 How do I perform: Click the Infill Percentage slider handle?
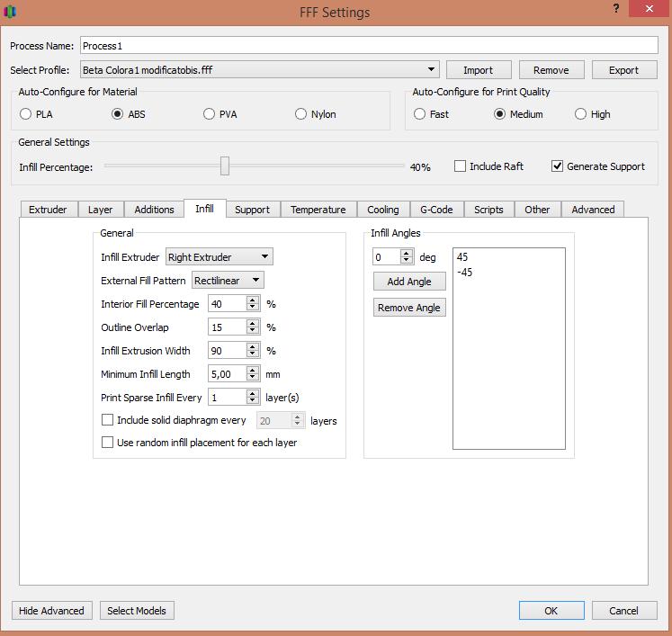pos(225,166)
